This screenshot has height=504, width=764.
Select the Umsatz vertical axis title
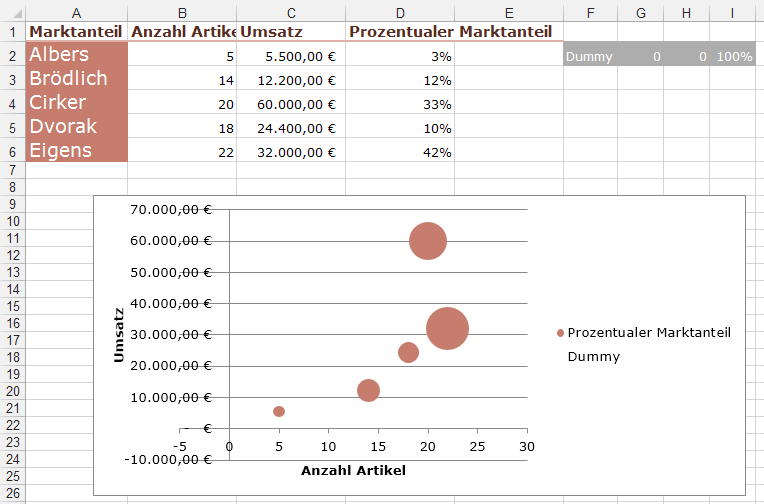[119, 334]
